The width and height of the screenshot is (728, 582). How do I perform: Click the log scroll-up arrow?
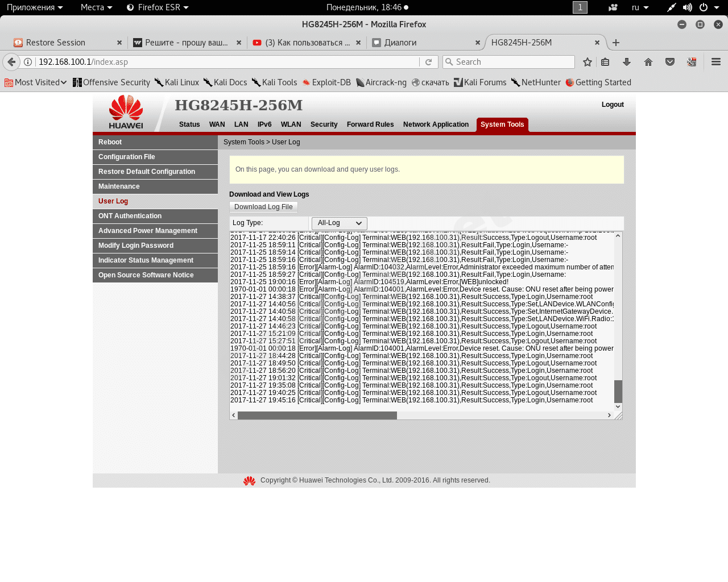click(x=618, y=236)
